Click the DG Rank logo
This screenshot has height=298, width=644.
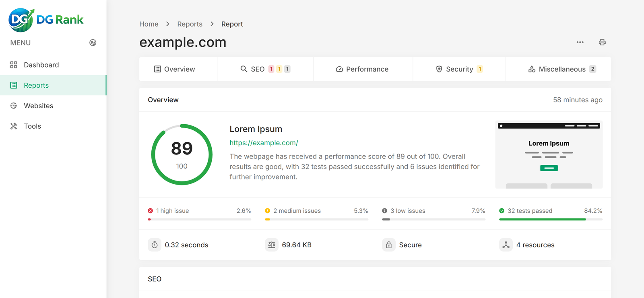pyautogui.click(x=46, y=20)
